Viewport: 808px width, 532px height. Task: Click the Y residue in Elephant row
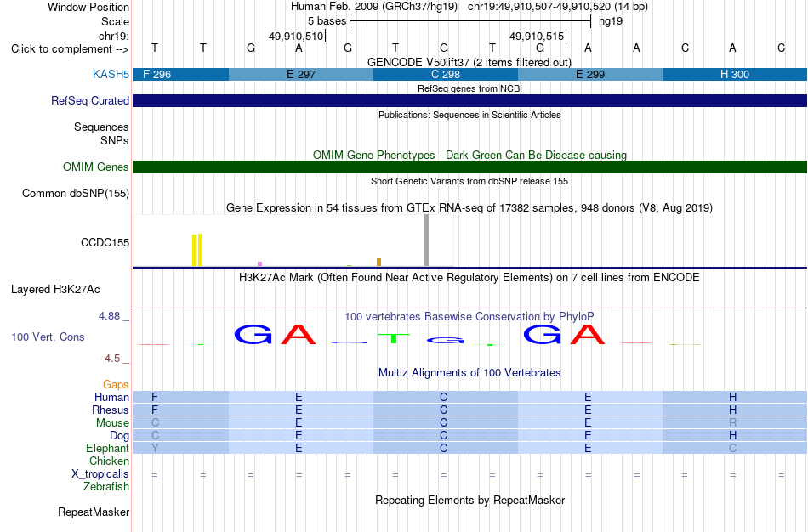155,448
